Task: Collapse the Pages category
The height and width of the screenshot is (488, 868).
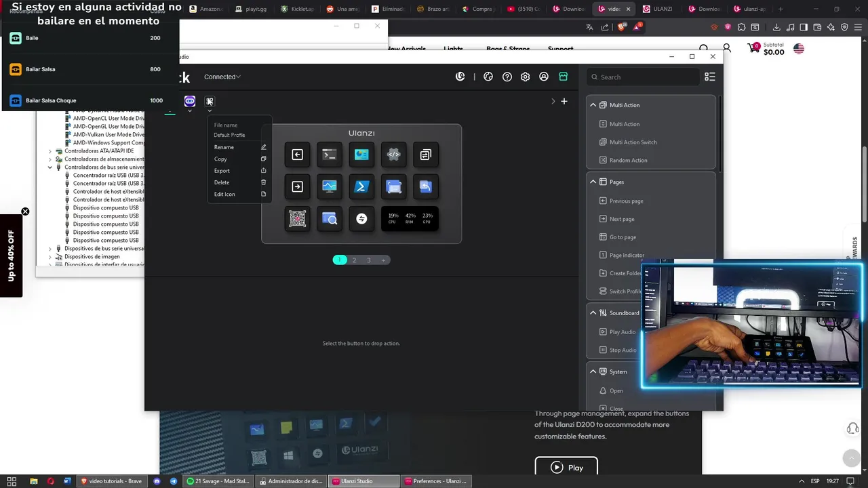Action: tap(593, 182)
